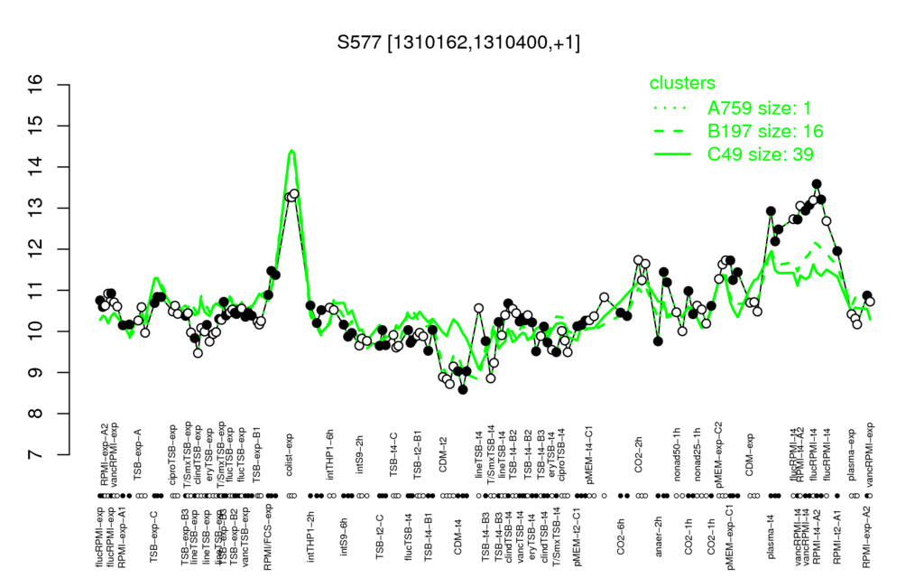Click the 'plasma-t4' x-axis label
This screenshot has width=924, height=578.
click(772, 536)
